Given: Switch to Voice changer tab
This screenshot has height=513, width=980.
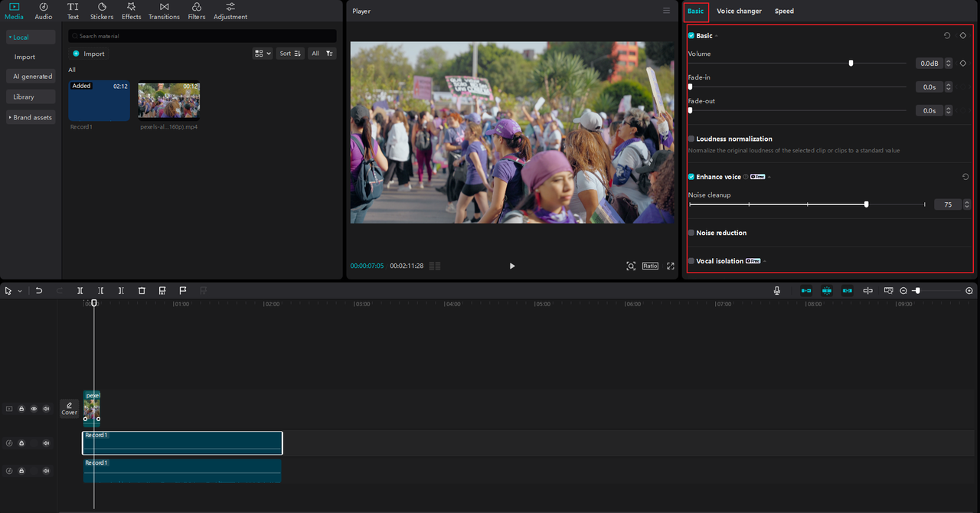Looking at the screenshot, I should (739, 11).
